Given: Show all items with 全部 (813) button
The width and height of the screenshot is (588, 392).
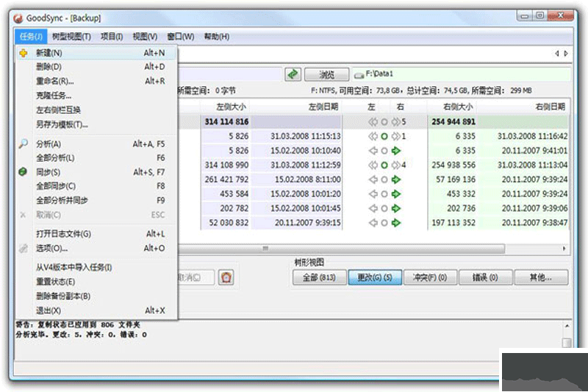Looking at the screenshot, I should [318, 277].
